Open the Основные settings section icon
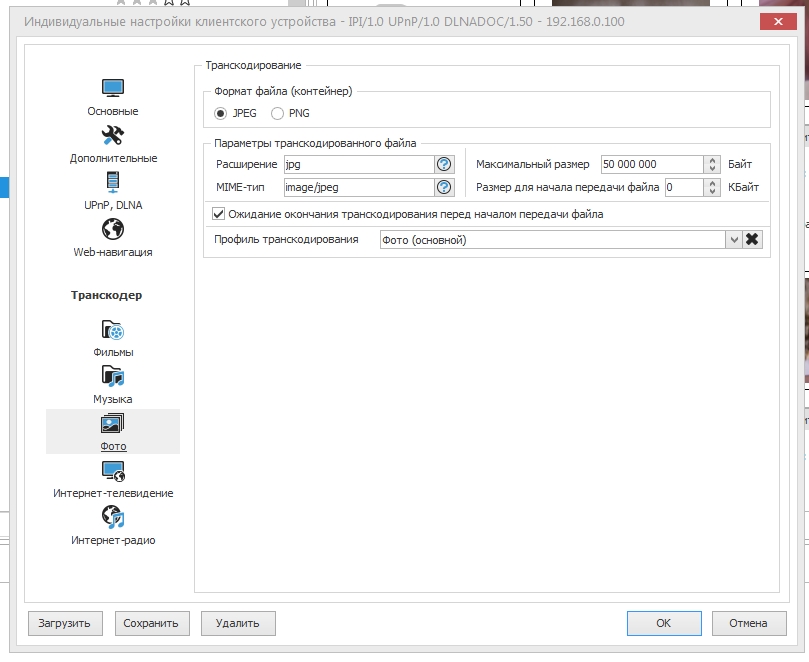Viewport: 809px width, 662px height. (x=113, y=89)
